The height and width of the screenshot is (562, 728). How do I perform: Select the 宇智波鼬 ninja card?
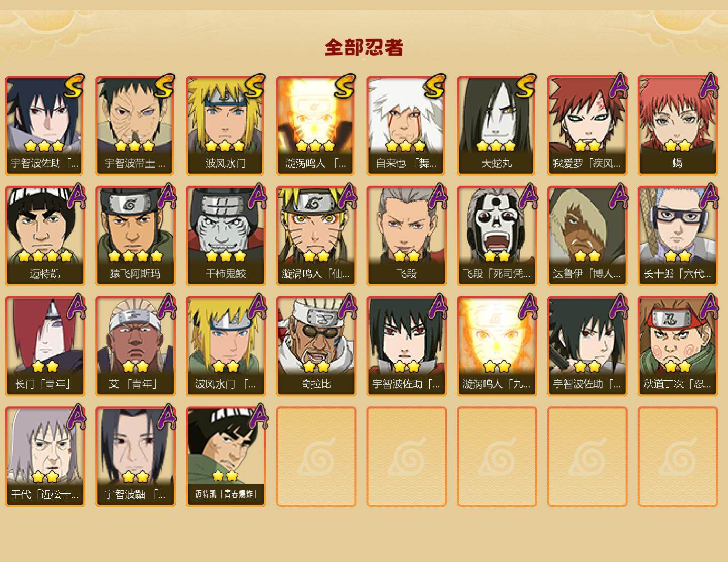(x=135, y=457)
